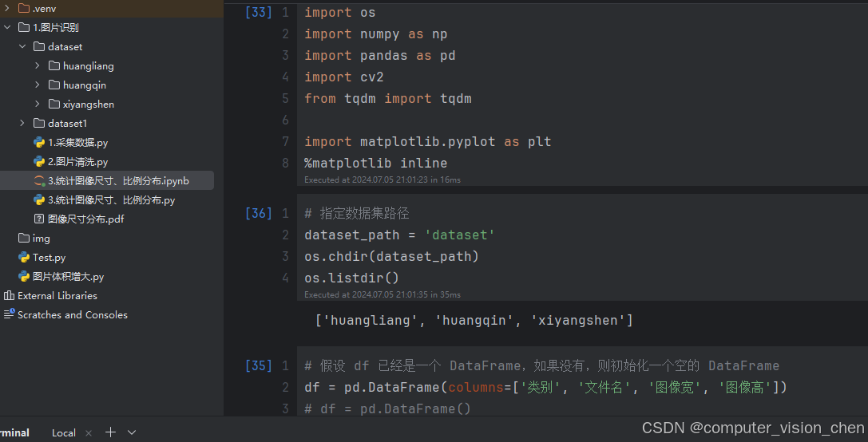Open the terminal options dropdown arrow
868x442 pixels.
coord(132,432)
